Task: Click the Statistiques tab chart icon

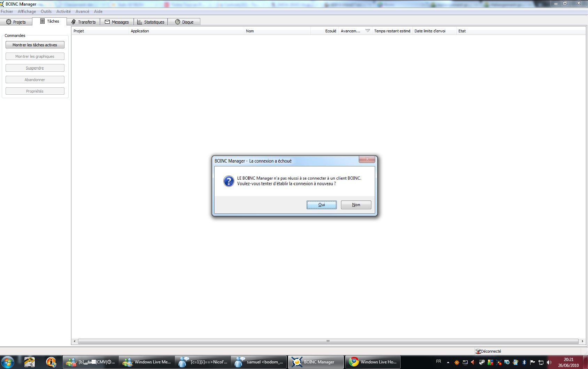Action: point(140,22)
